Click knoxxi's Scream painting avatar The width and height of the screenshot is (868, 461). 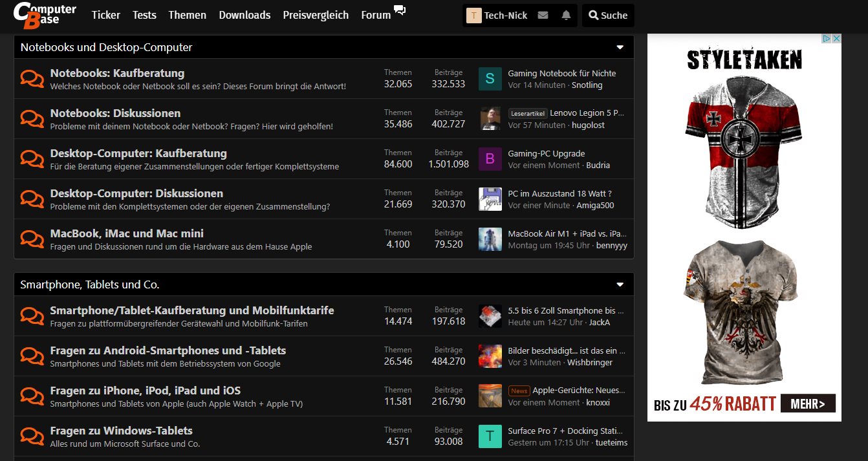point(490,396)
